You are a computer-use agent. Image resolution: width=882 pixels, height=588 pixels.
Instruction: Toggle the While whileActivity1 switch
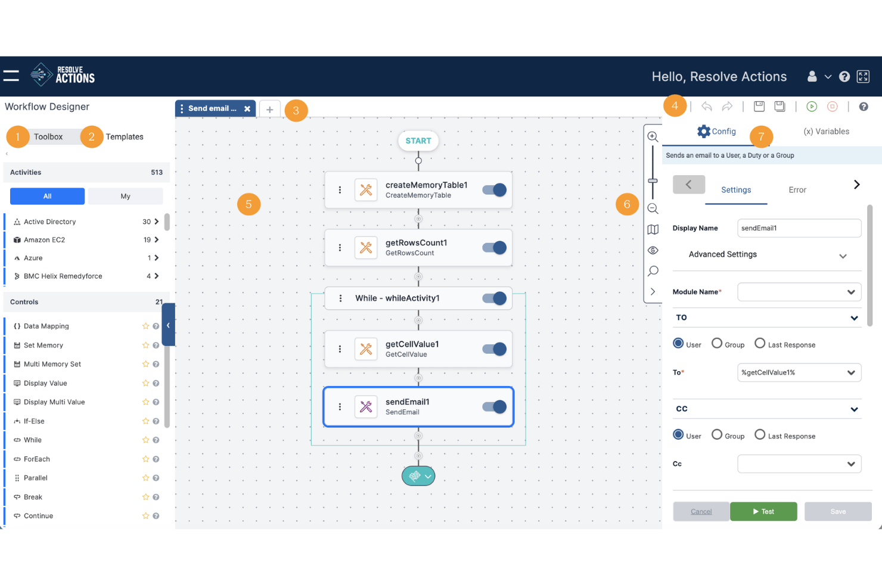pos(494,298)
